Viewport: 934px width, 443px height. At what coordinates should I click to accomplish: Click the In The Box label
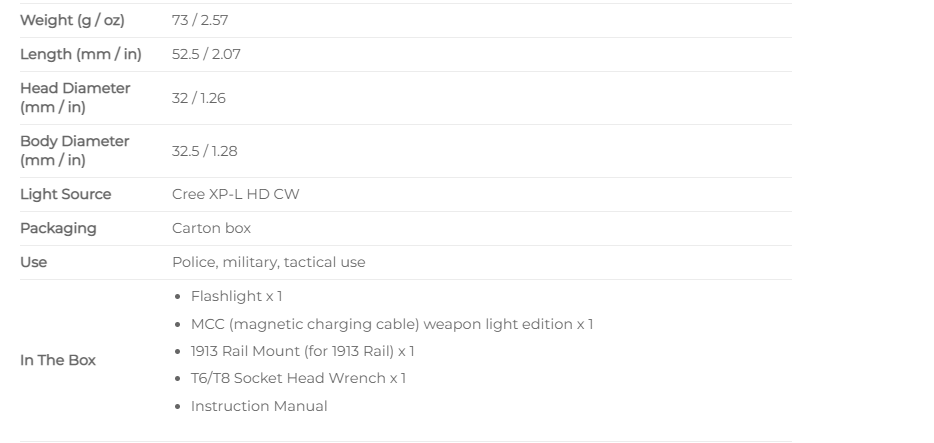coord(58,360)
